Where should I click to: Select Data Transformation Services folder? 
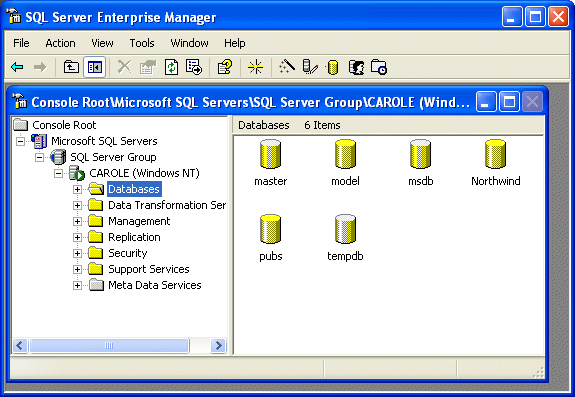coord(167,205)
